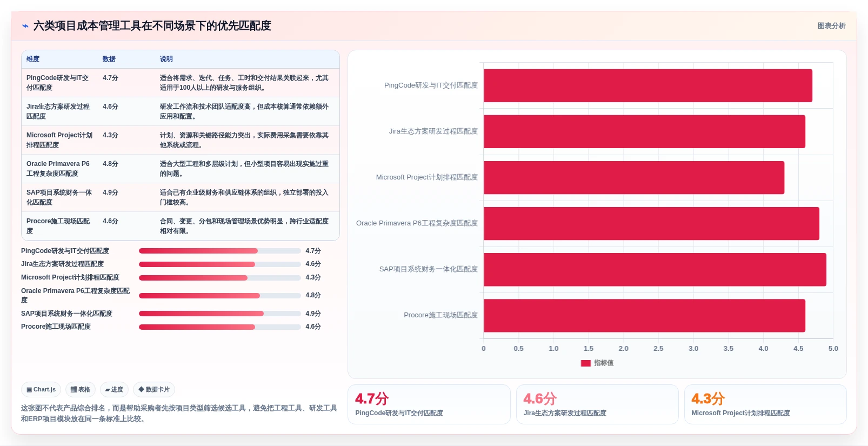Click the 4.3分 value in the table
Viewport: 868px width, 446px height.
pyautogui.click(x=110, y=135)
